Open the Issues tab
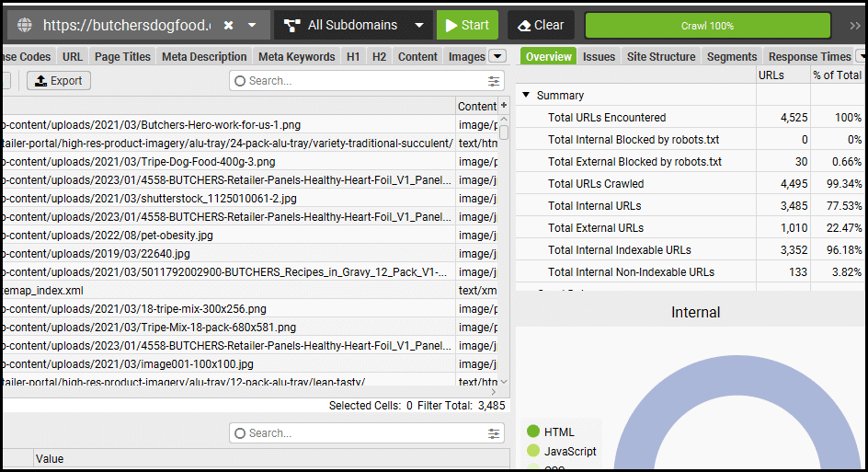 [599, 56]
